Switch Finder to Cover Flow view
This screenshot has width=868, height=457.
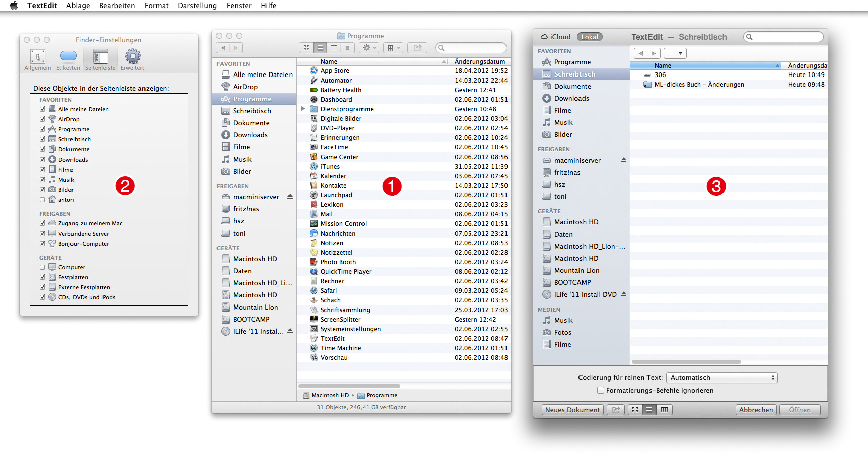pyautogui.click(x=348, y=48)
